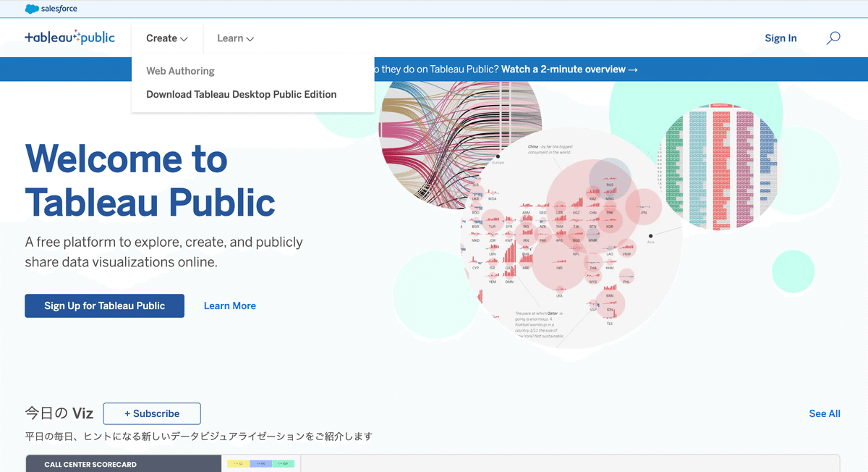Open Watch a 2-minute overview link
This screenshot has height=472, width=868.
pyautogui.click(x=570, y=69)
